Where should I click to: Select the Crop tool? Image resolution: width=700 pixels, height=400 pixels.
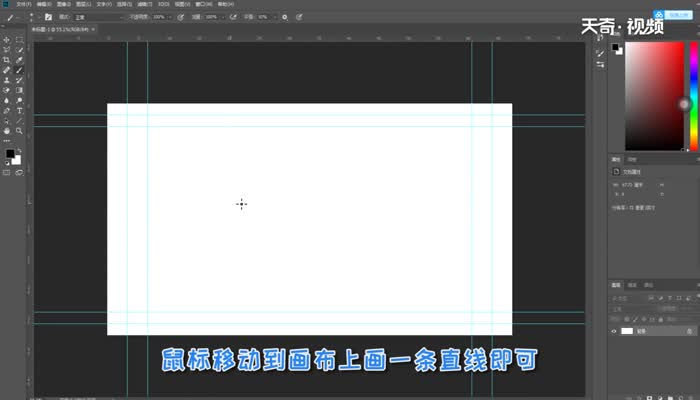click(6, 60)
